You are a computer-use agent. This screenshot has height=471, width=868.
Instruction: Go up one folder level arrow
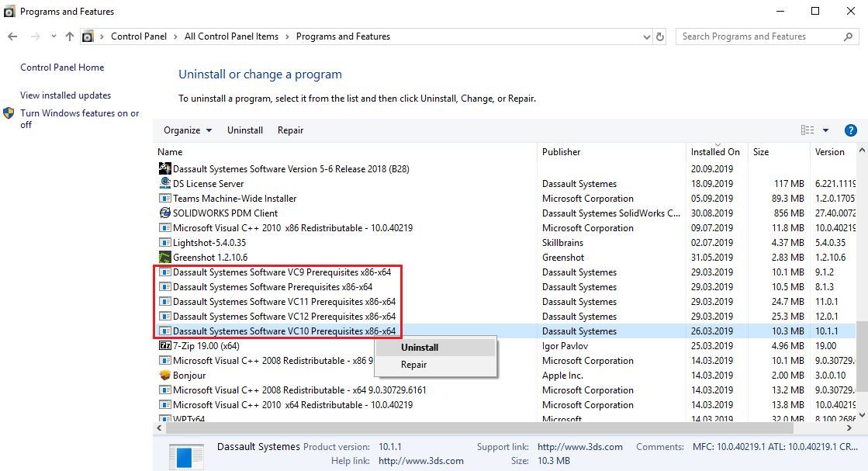[x=70, y=36]
